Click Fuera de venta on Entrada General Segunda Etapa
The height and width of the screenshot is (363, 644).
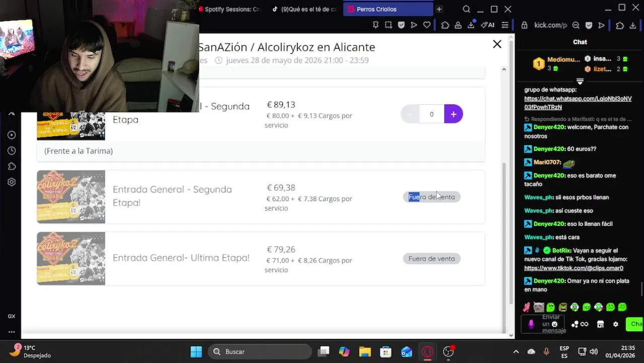(431, 197)
